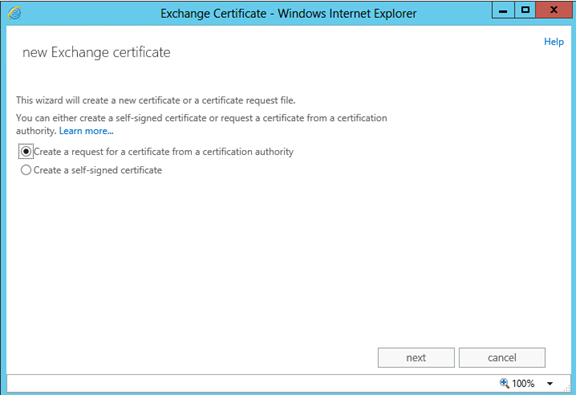Click the window title 'Exchange Certificate - Windows Internet Explorer'
Screen dimensions: 576x395
point(288,14)
